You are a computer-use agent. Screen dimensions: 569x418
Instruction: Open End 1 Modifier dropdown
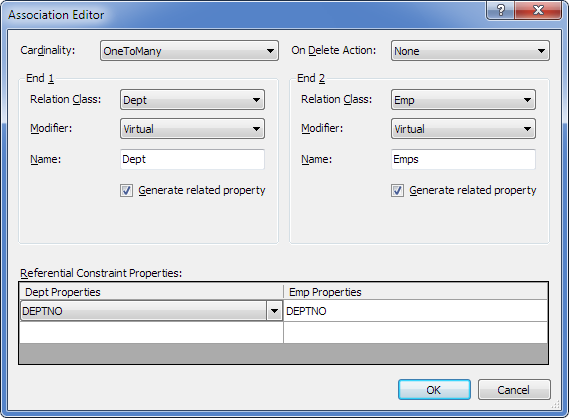tap(192, 129)
